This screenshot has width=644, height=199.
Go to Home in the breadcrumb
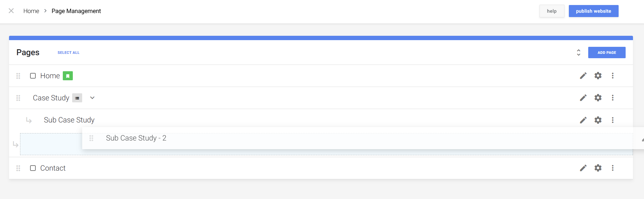click(31, 11)
